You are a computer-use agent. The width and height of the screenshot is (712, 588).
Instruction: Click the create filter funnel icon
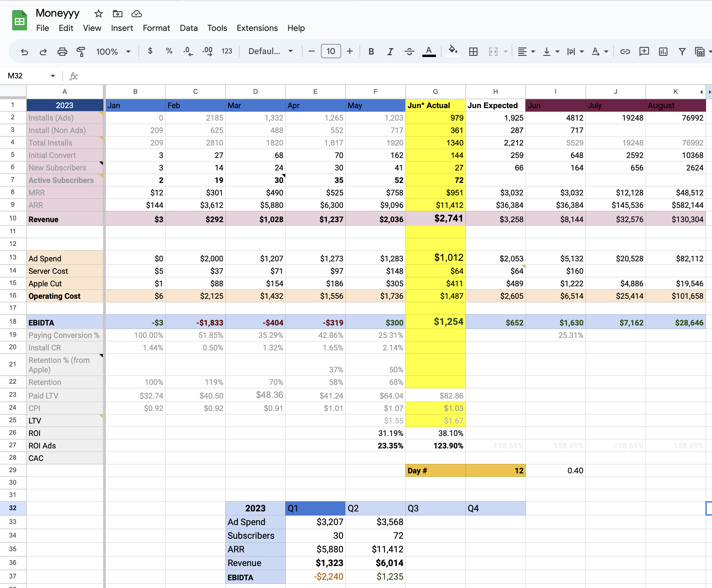click(x=682, y=51)
